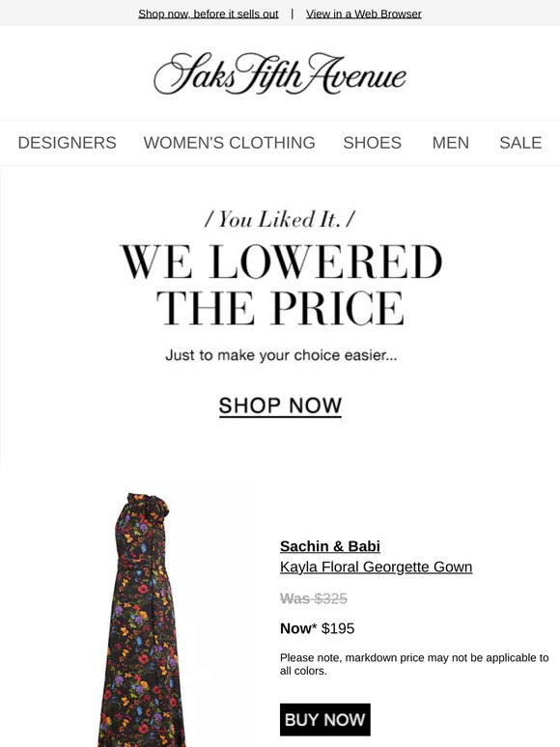The image size is (560, 747).
Task: Click the markdown price disclaimer note
Action: click(414, 664)
